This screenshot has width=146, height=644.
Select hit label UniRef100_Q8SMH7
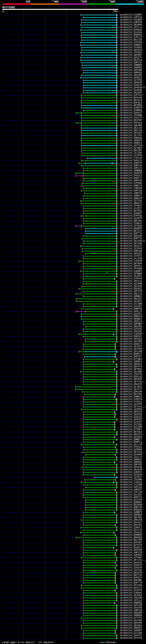point(131,55)
